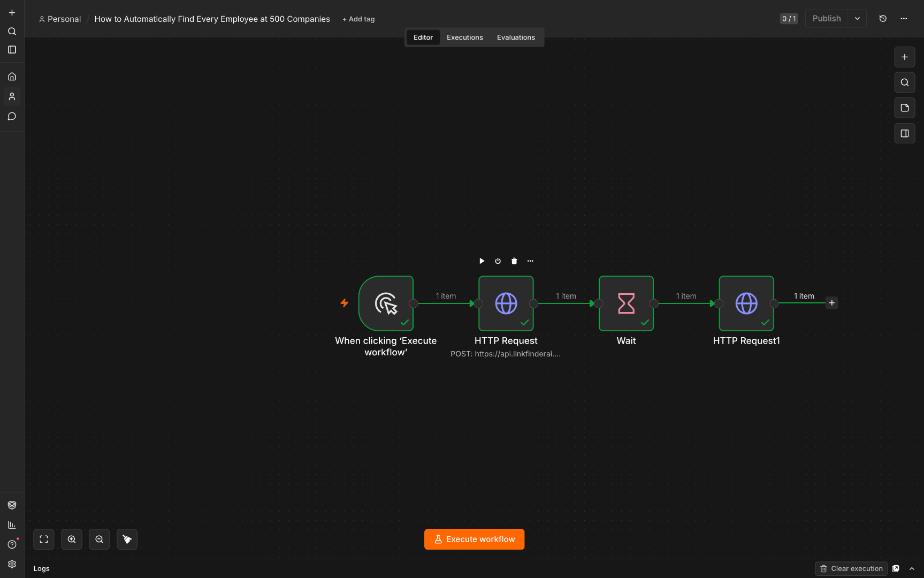
Task: Open workflow history clock icon
Action: pyautogui.click(x=883, y=19)
